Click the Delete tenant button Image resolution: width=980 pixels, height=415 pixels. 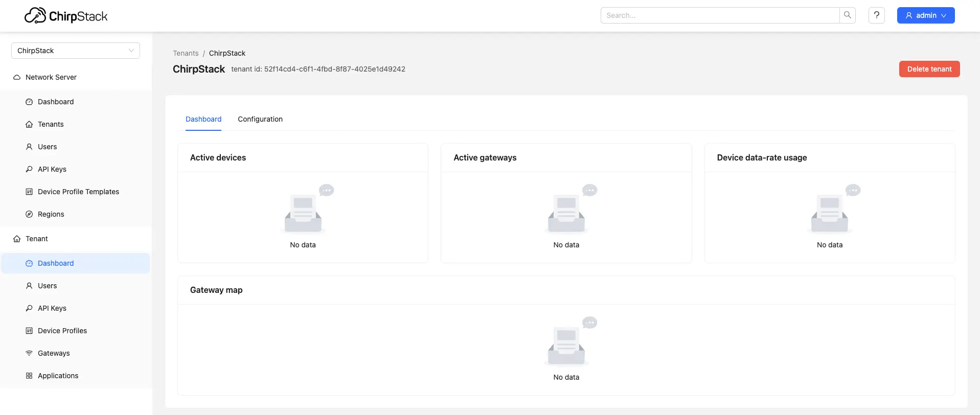click(x=929, y=69)
